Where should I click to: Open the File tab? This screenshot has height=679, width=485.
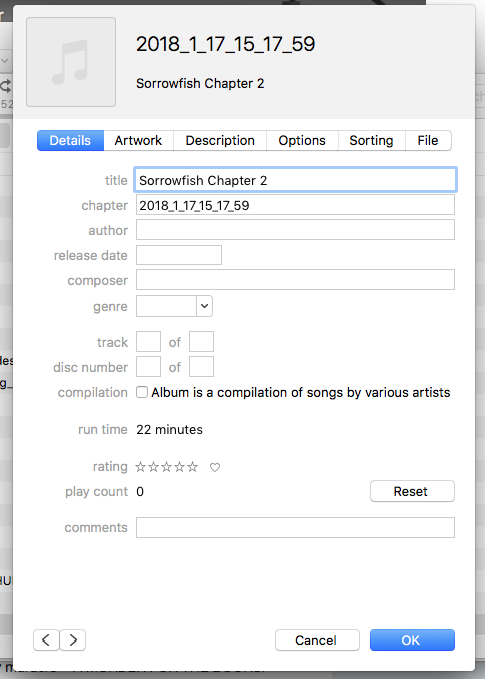pyautogui.click(x=428, y=140)
